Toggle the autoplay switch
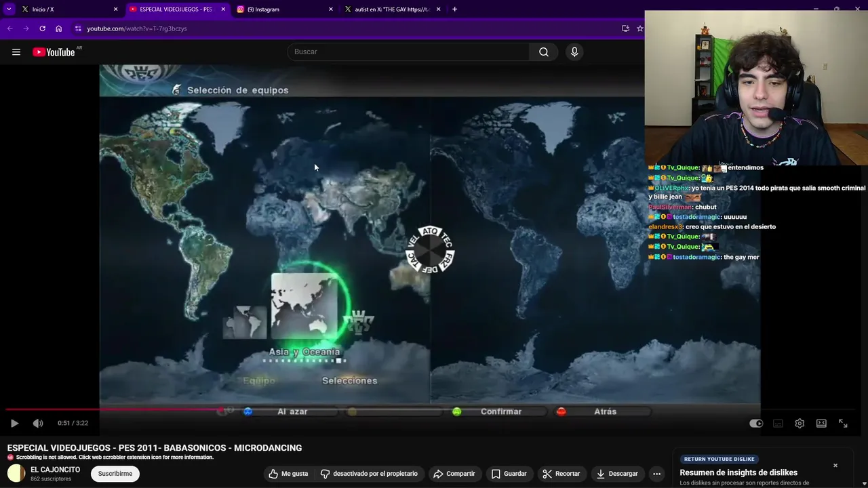The width and height of the screenshot is (868, 488). pos(756,423)
